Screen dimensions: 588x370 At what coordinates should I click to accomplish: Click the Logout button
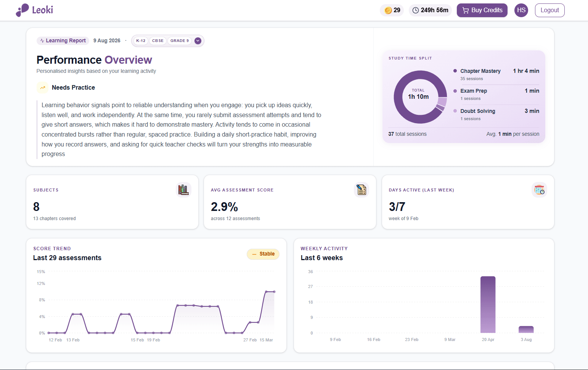pos(549,10)
